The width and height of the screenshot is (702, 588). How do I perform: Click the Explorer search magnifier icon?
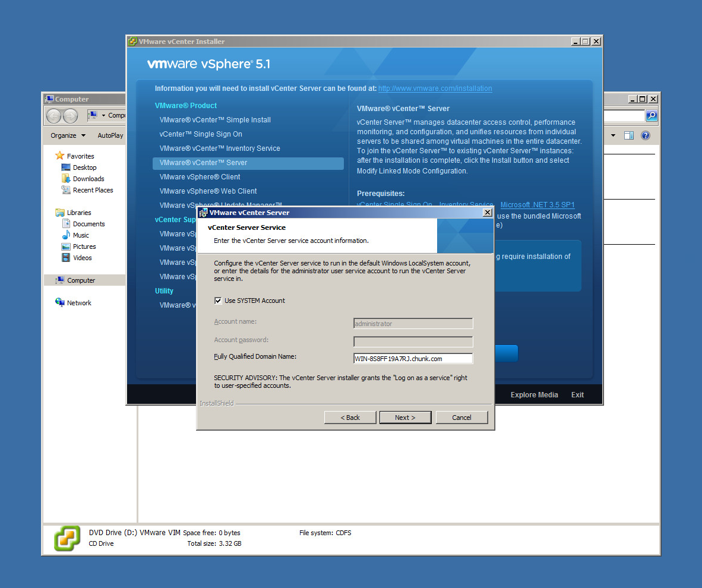[652, 116]
